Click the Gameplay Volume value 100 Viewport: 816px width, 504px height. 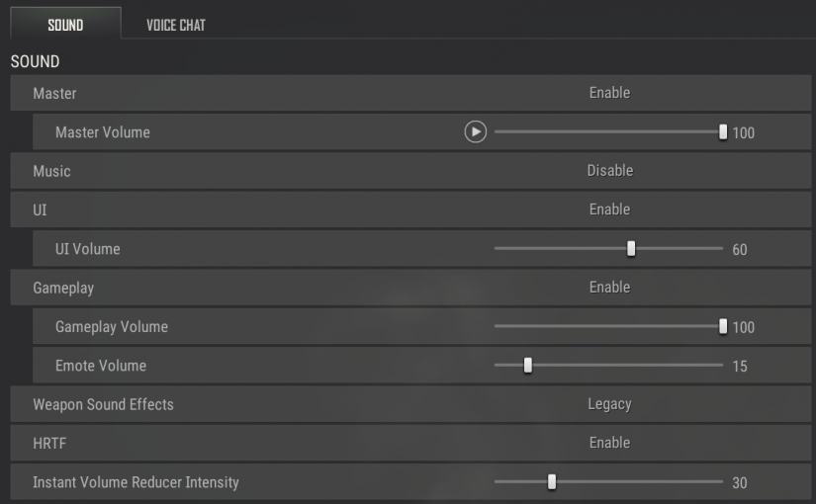click(743, 327)
